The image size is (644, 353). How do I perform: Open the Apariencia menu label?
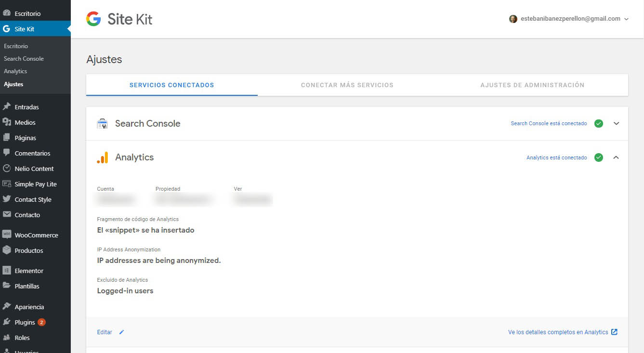(x=29, y=307)
